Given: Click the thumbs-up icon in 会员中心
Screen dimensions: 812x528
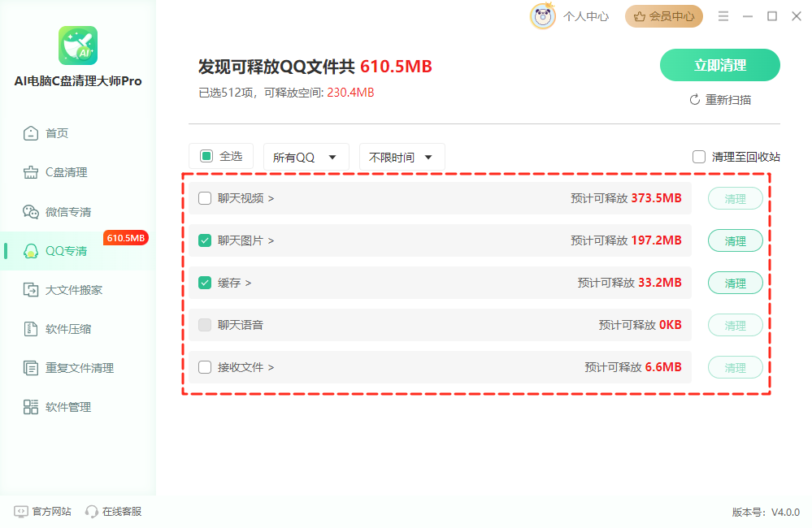Looking at the screenshot, I should coord(640,16).
